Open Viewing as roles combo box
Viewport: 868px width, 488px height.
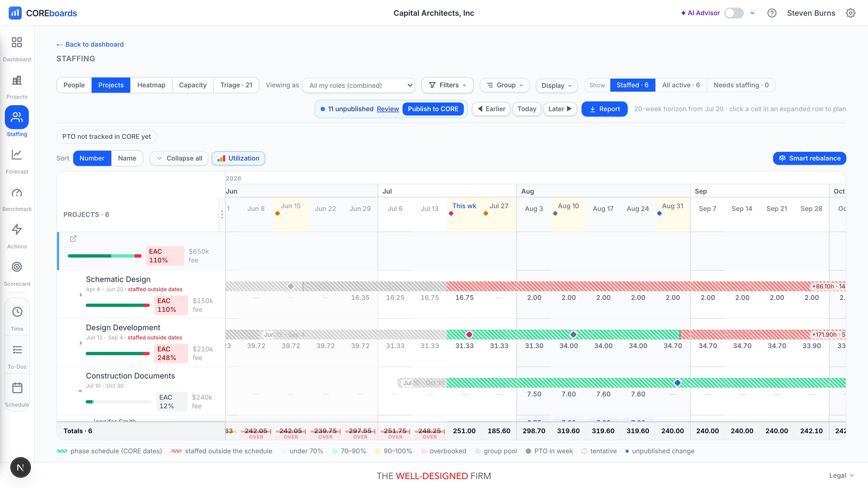(x=359, y=86)
